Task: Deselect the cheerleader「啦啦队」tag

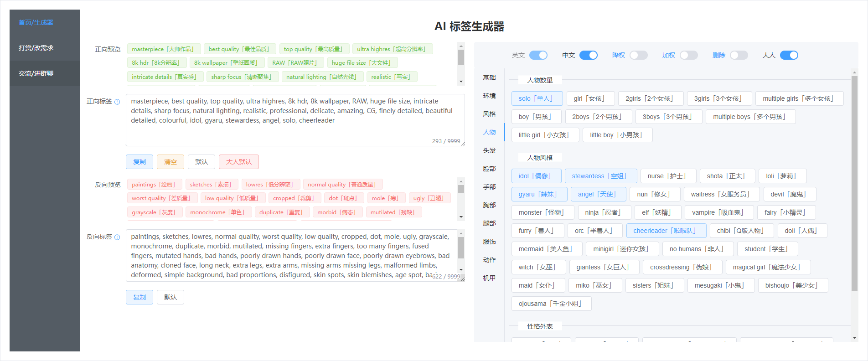Action: 666,231
